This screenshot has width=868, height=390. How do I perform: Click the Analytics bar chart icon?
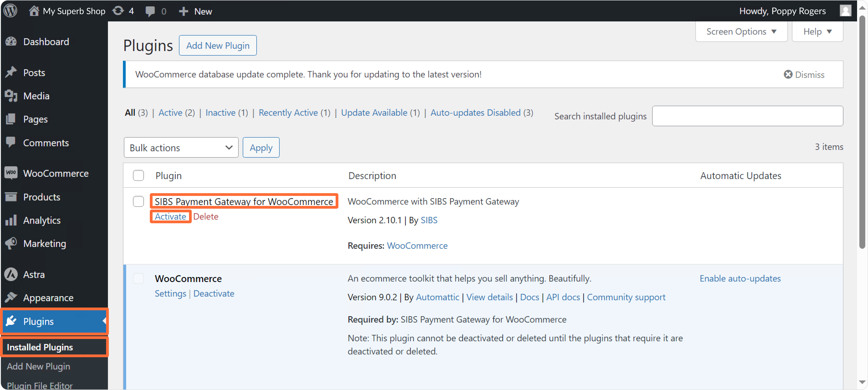[x=11, y=221]
